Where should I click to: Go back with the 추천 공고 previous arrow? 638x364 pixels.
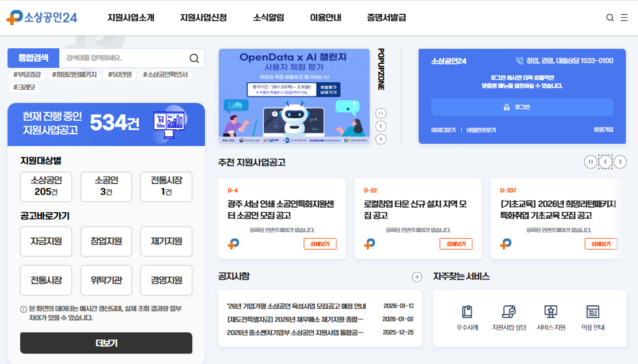605,162
